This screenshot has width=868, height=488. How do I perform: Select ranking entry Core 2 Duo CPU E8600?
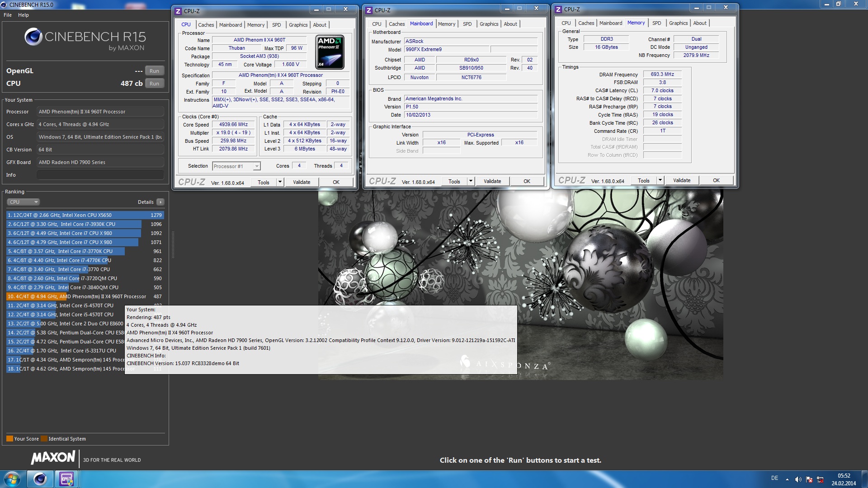(x=66, y=324)
